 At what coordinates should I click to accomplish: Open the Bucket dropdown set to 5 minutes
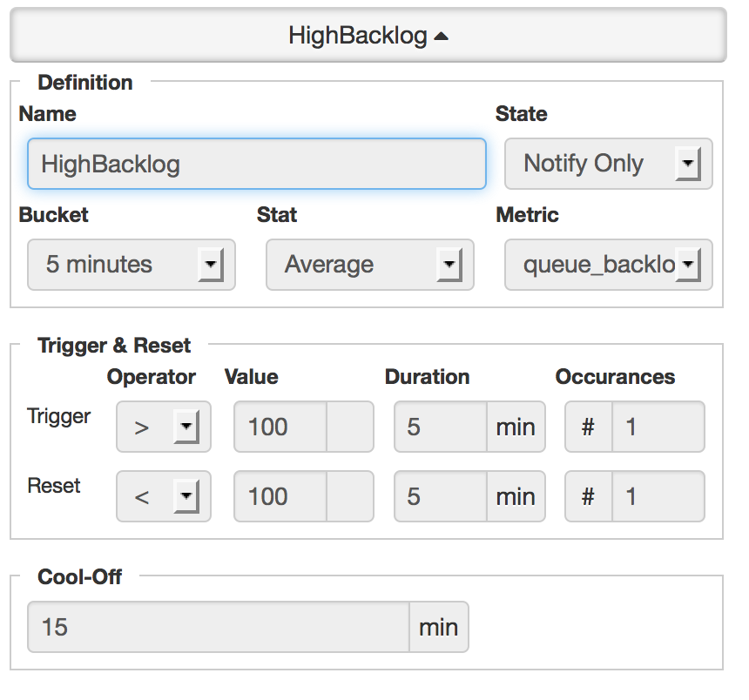pyautogui.click(x=131, y=265)
